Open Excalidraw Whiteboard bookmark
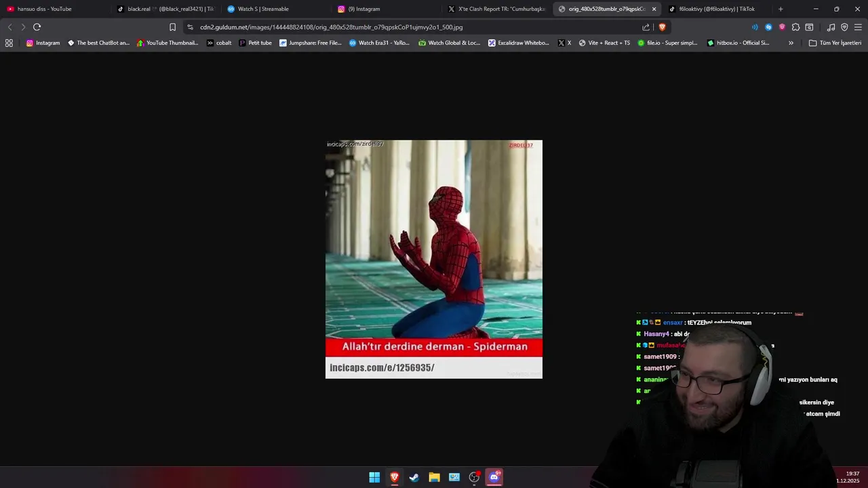868x488 pixels. (519, 43)
